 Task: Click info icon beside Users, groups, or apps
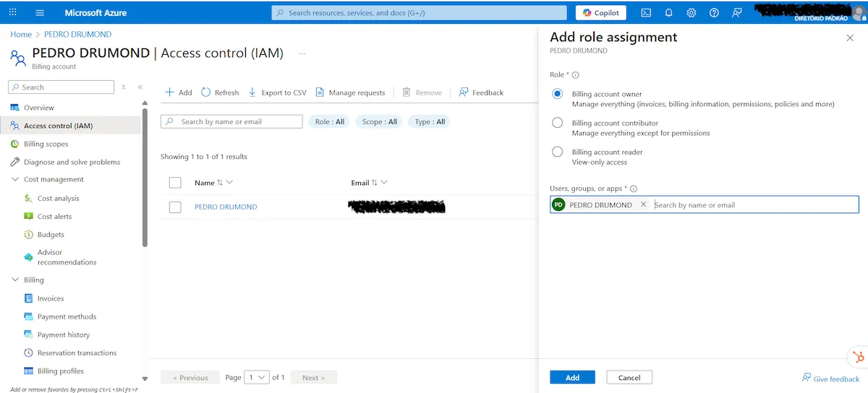[634, 189]
